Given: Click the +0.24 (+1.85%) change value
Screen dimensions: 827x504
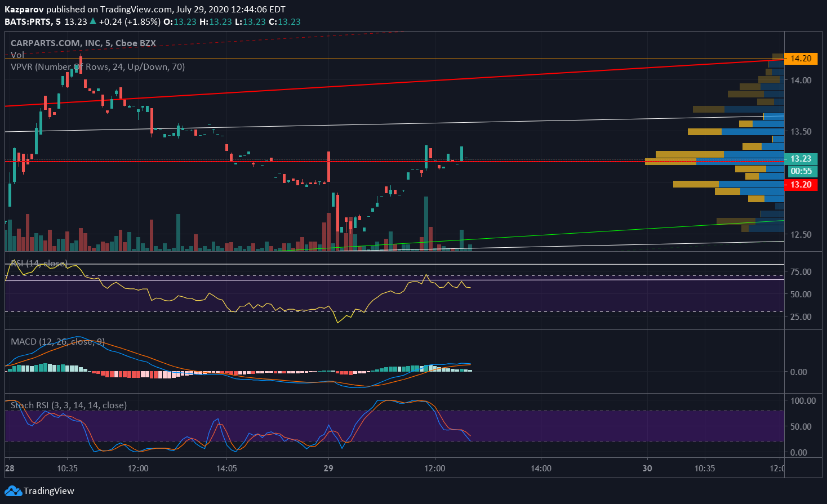Looking at the screenshot, I should pos(129,22).
